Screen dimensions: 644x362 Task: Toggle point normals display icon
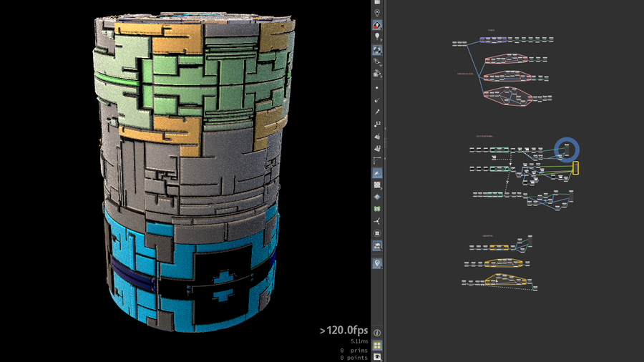pos(377,99)
